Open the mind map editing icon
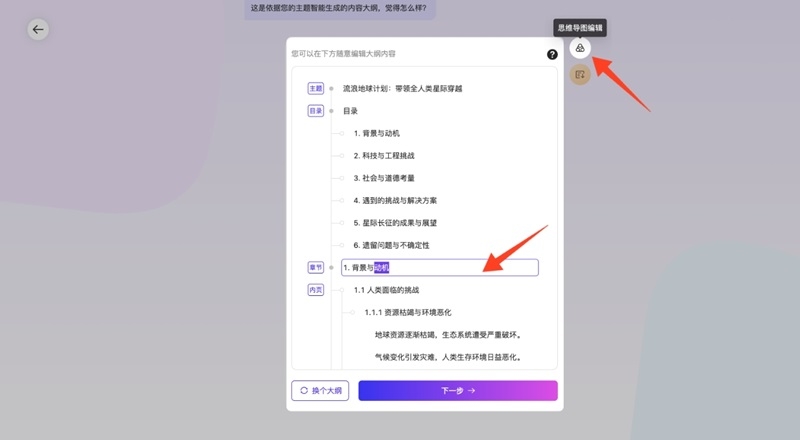Screen dimensions: 800x440 click(x=580, y=48)
